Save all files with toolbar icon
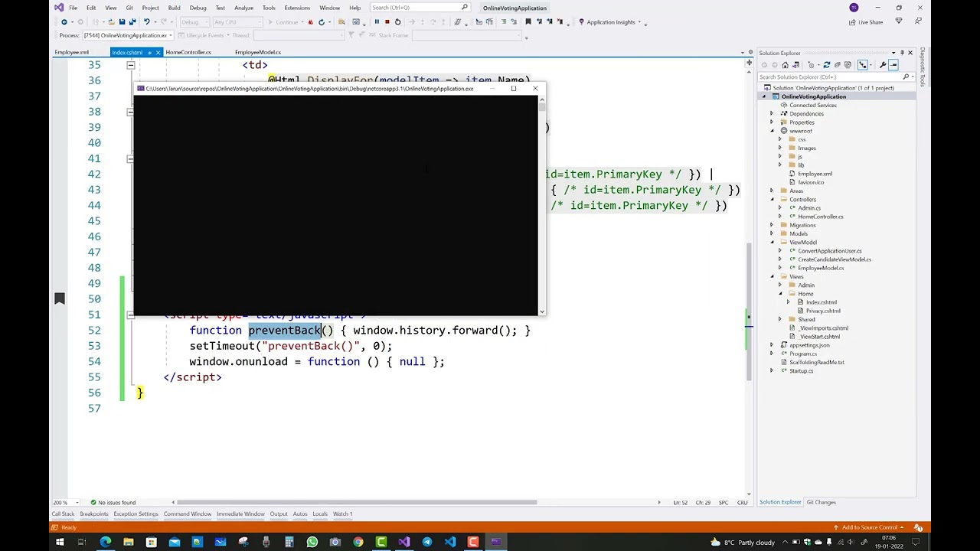Viewport: 980px width, 551px height. click(132, 22)
